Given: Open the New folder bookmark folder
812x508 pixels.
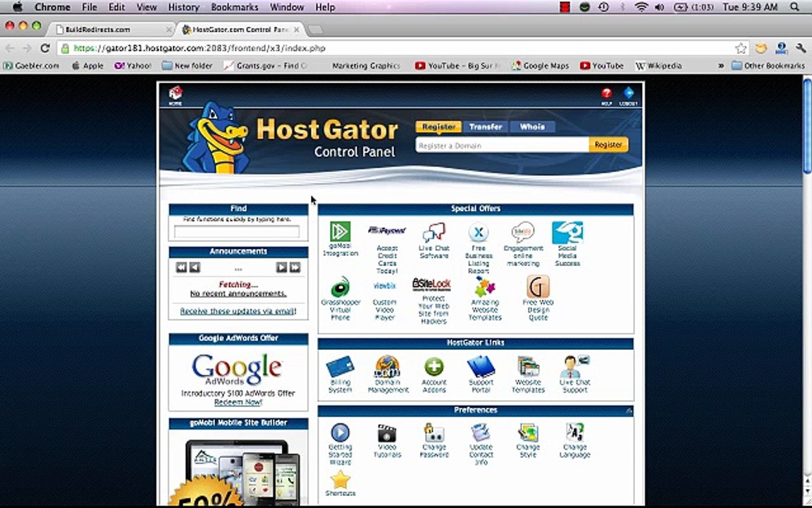Looking at the screenshot, I should (187, 66).
